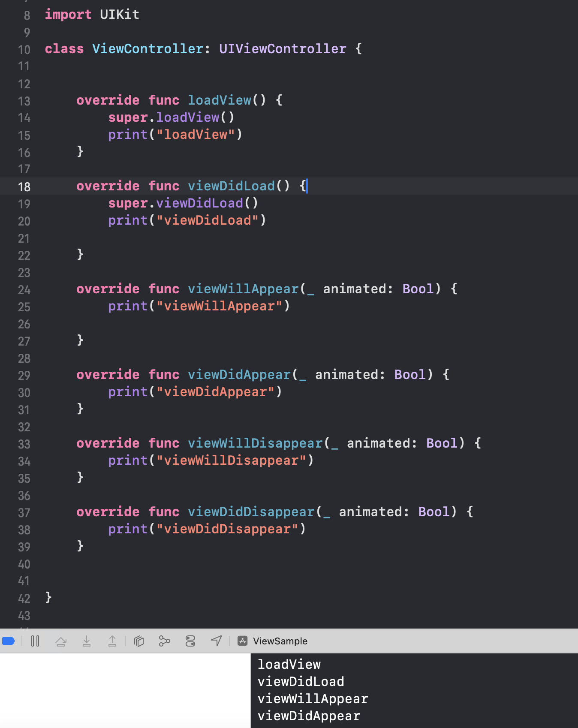Click viewWillDisappear function name on line 33

click(x=255, y=443)
